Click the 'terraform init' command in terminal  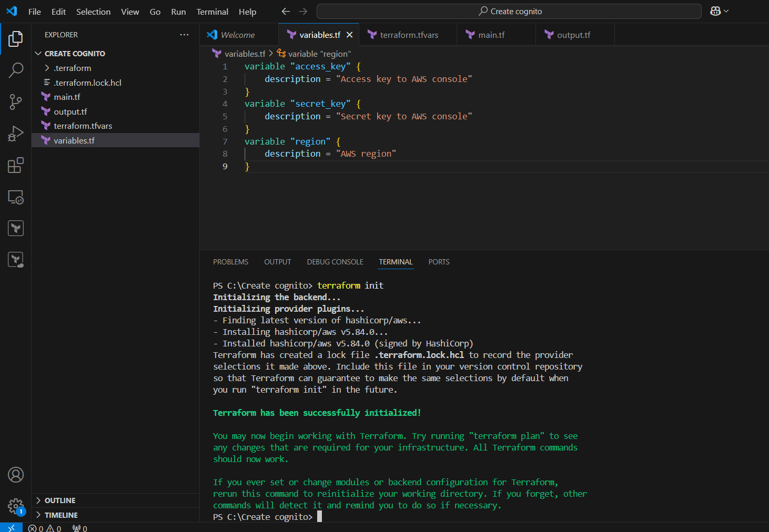[350, 285]
